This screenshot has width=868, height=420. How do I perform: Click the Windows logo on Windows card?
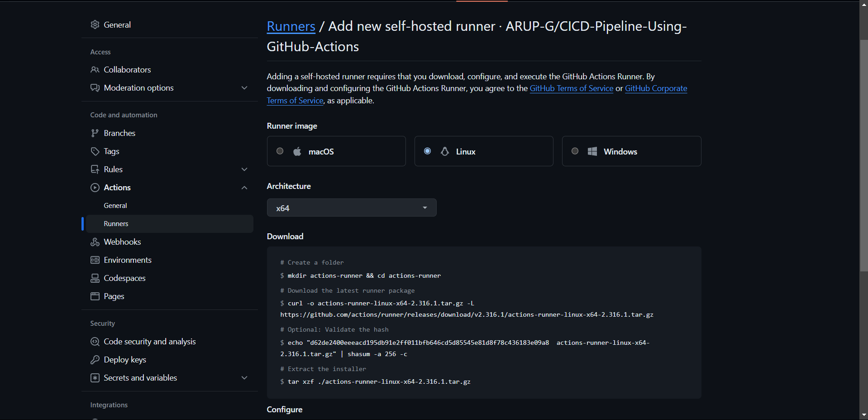coord(592,151)
